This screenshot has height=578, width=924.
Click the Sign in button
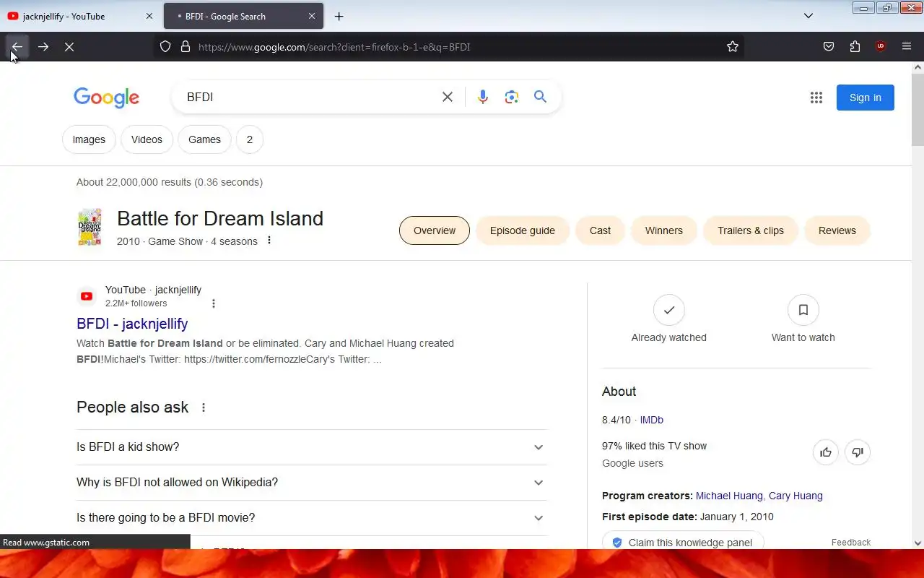tap(865, 98)
